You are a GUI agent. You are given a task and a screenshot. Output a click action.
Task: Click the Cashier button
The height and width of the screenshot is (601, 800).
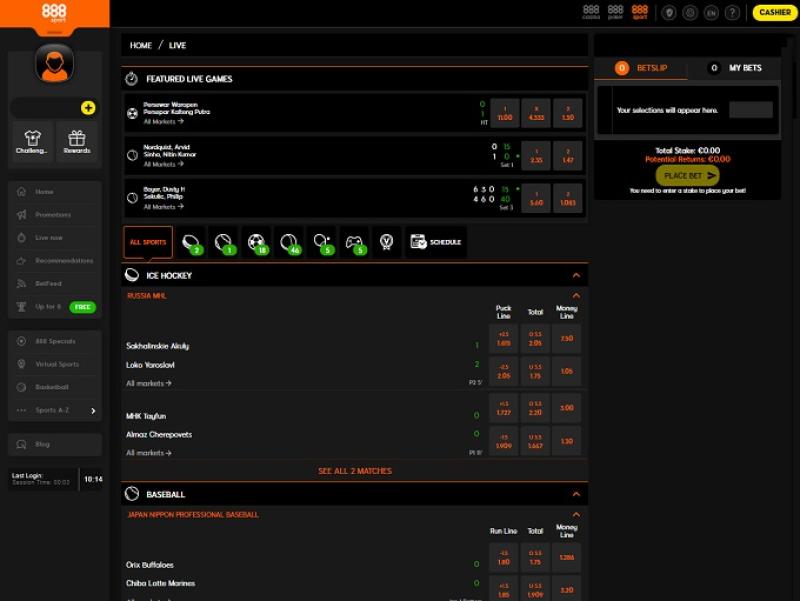(x=775, y=13)
